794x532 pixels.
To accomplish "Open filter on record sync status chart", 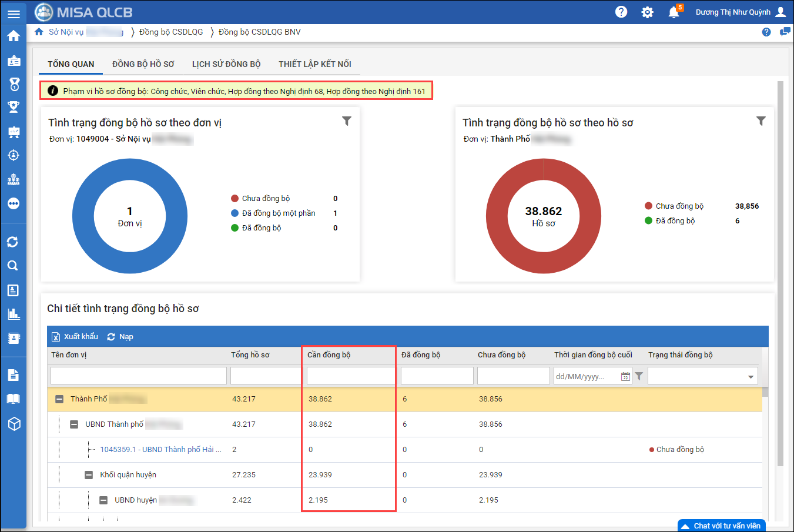I will point(761,121).
